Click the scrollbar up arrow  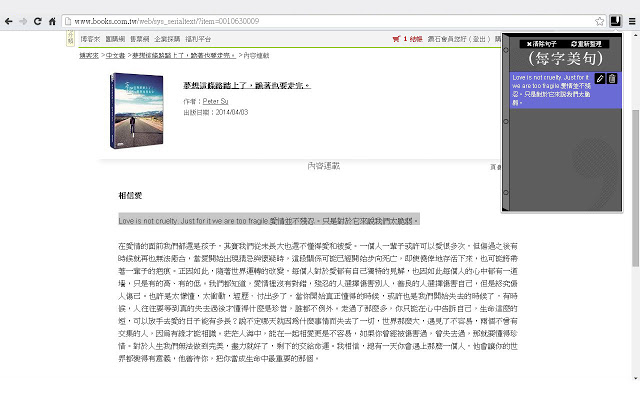click(x=636, y=35)
